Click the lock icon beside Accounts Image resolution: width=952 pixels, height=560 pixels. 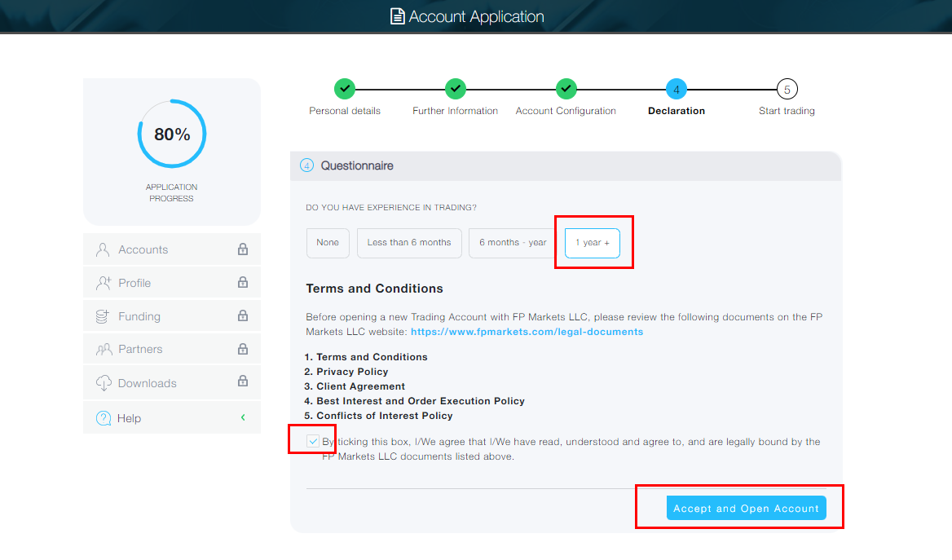[x=243, y=249]
